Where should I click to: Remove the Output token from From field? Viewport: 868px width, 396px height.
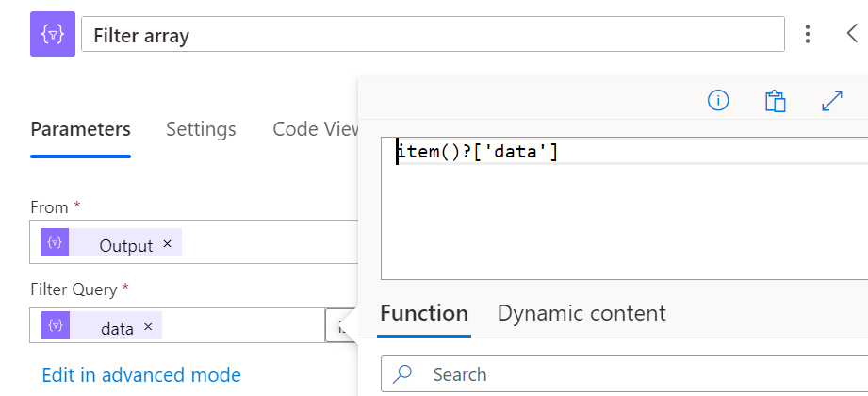(x=167, y=243)
